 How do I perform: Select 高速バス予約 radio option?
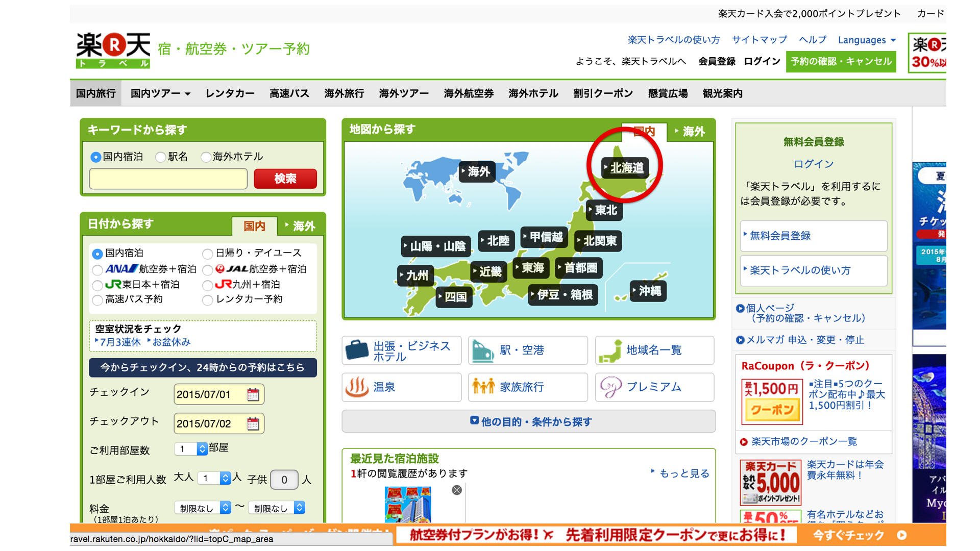(x=97, y=299)
